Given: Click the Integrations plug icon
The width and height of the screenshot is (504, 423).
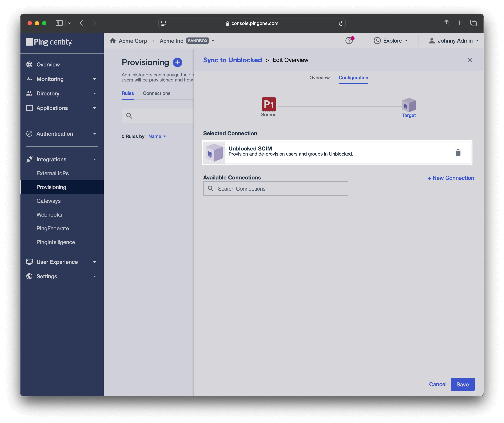Looking at the screenshot, I should click(x=29, y=159).
